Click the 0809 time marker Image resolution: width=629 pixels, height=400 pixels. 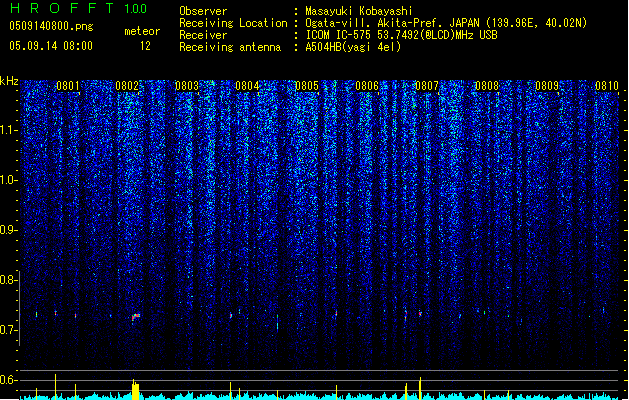(547, 86)
